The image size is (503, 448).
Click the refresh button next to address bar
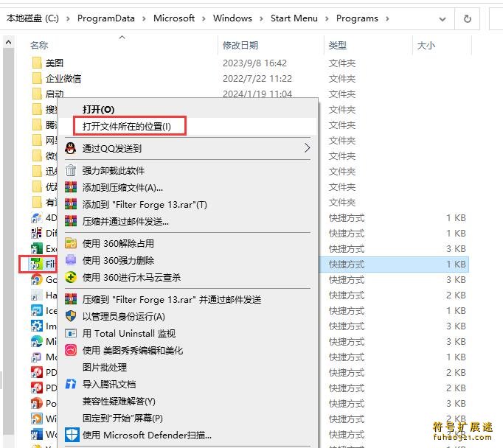(467, 18)
